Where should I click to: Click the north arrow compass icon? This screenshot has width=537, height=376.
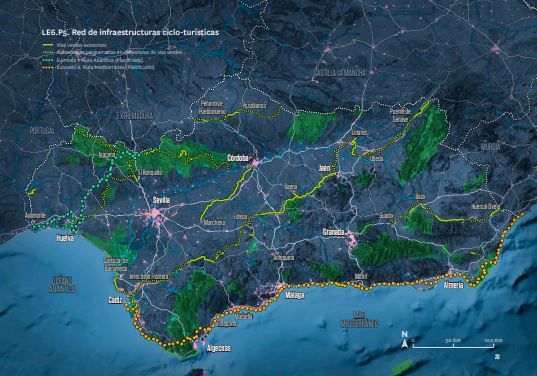pyautogui.click(x=404, y=340)
